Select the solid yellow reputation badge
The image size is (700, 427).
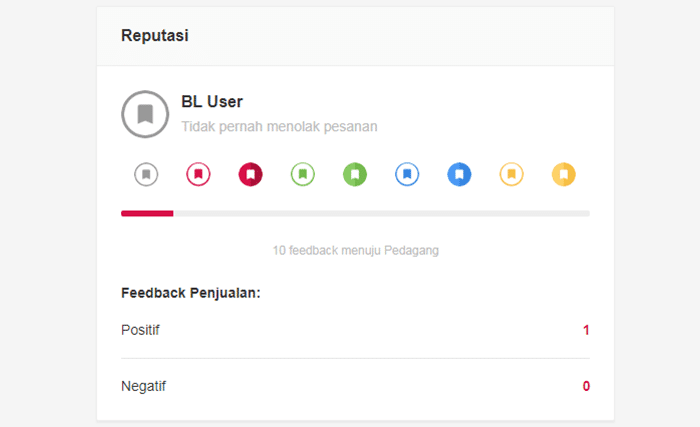(564, 175)
